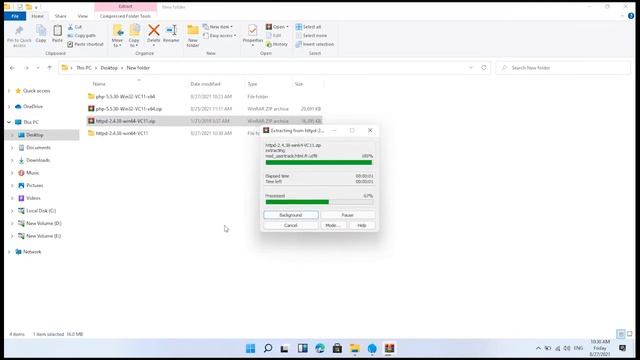Go back with the Back arrow
Image resolution: width=640 pixels, height=360 pixels.
pyautogui.click(x=12, y=68)
